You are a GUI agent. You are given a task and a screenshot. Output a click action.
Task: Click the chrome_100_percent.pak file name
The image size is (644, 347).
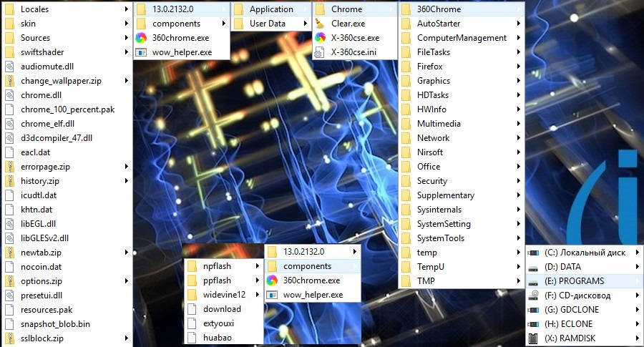(x=68, y=109)
